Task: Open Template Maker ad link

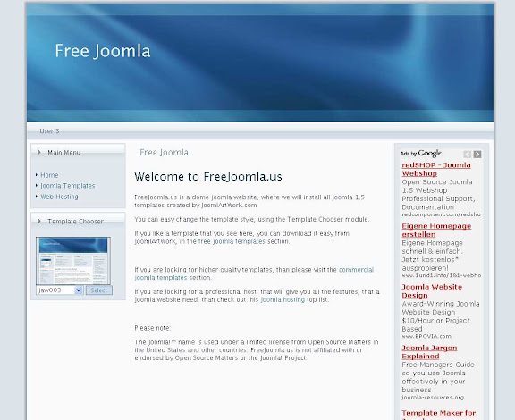Action: [439, 414]
